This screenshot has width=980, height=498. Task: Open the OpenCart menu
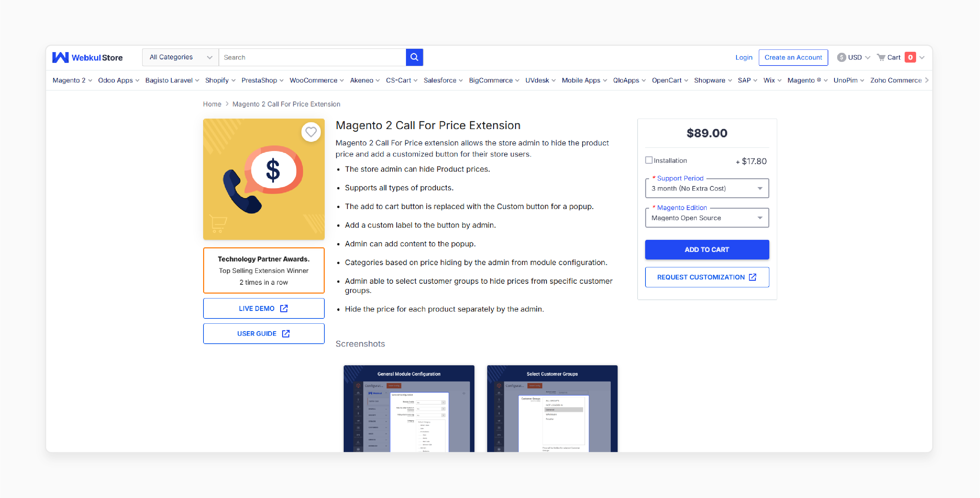(670, 80)
